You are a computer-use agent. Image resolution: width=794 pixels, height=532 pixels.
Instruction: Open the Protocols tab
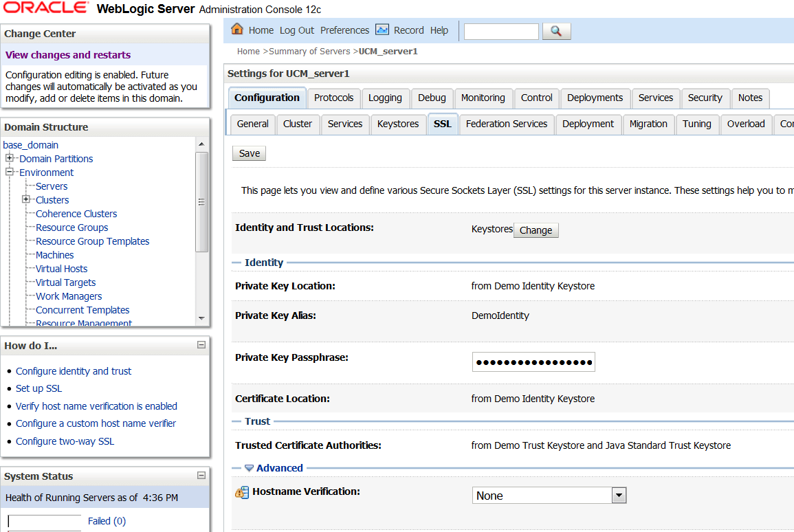tap(333, 98)
